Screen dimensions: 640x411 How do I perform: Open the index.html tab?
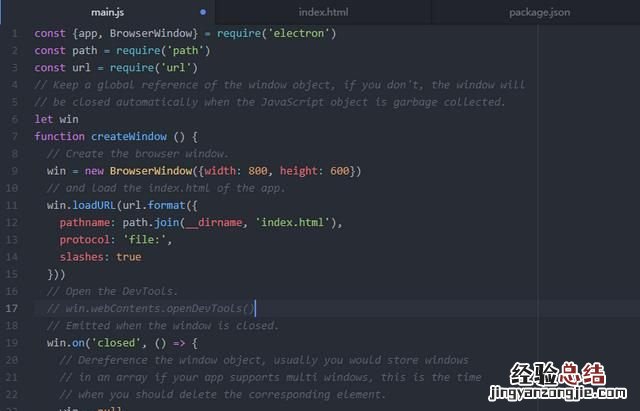[x=323, y=12]
